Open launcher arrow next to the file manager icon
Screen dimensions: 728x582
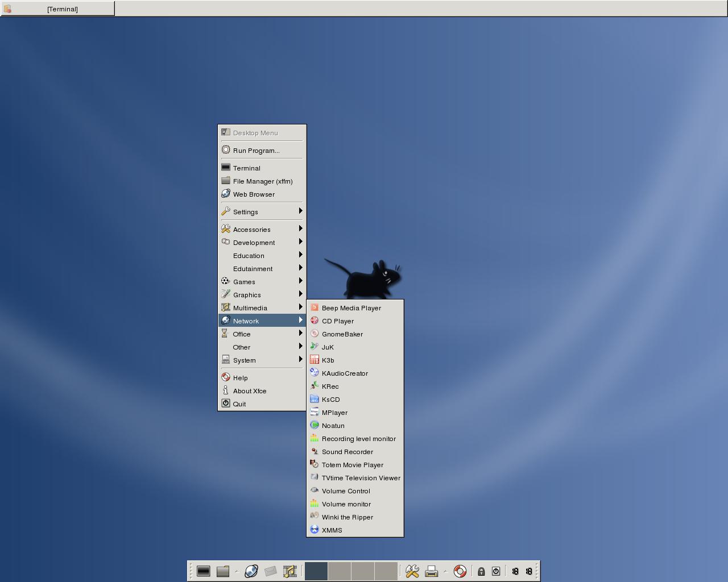point(236,571)
